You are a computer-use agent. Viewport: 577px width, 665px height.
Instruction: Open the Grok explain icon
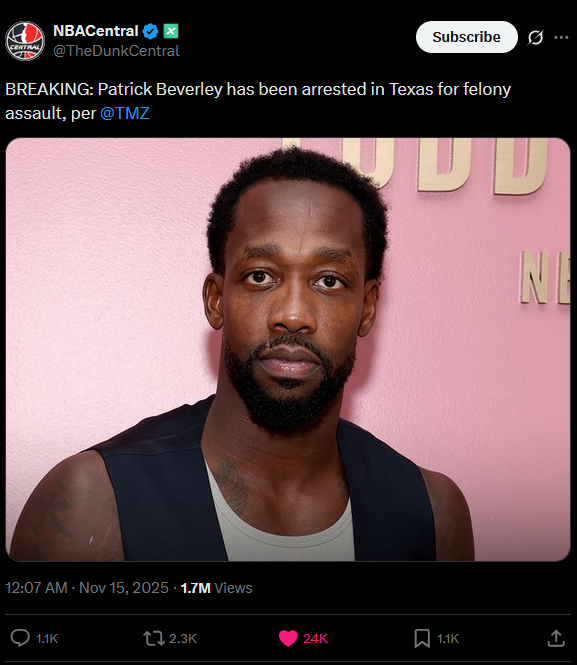point(535,37)
